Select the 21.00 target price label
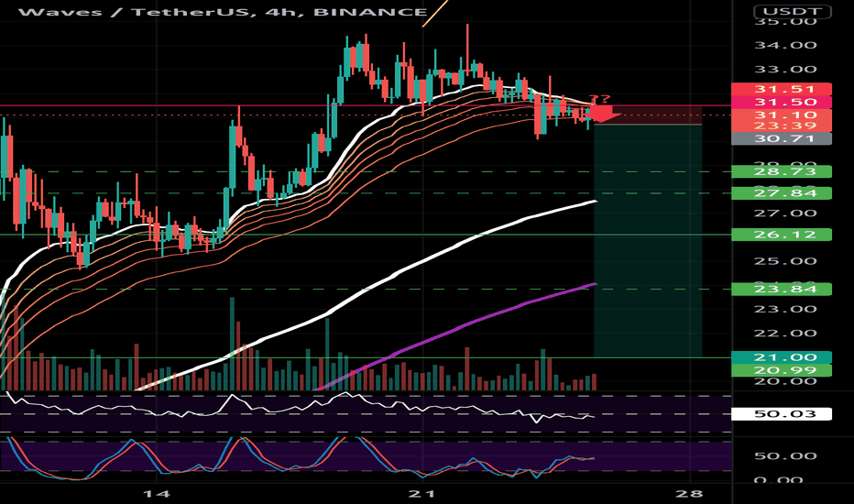854x504 pixels. [x=782, y=357]
